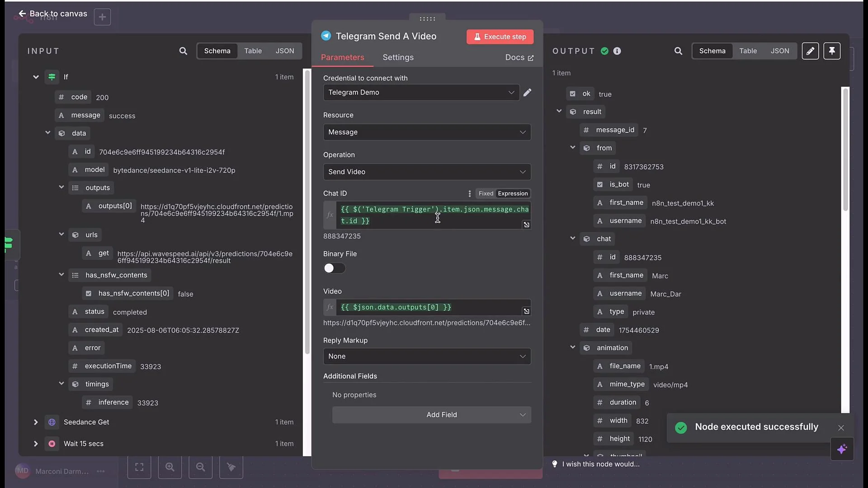The image size is (868, 488).
Task: Switch to the Settings tab
Action: (398, 57)
